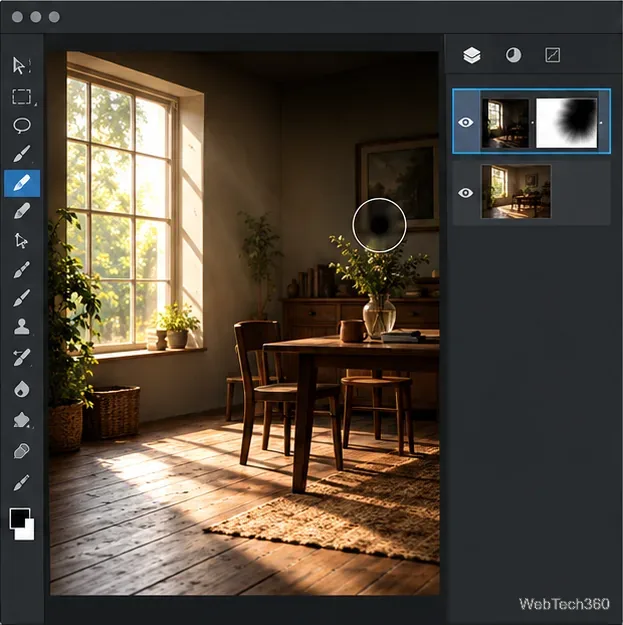This screenshot has height=625, width=623.
Task: Click the white background color swatch
Action: [26, 531]
